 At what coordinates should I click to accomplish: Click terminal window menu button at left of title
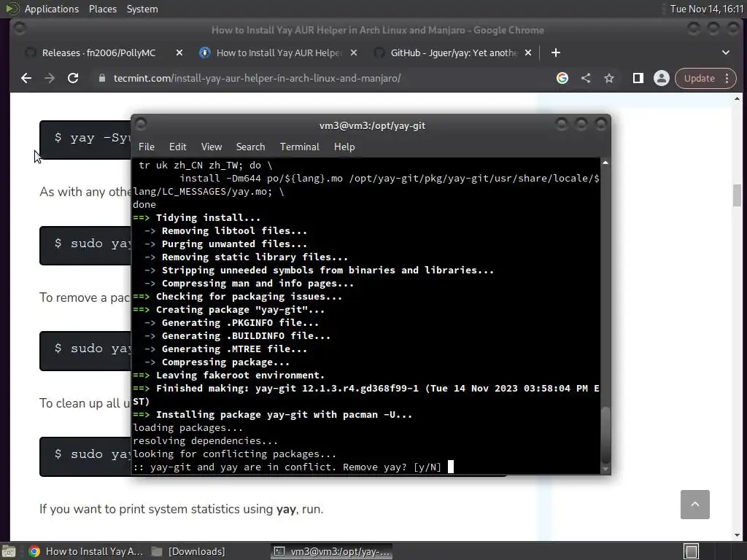click(141, 125)
